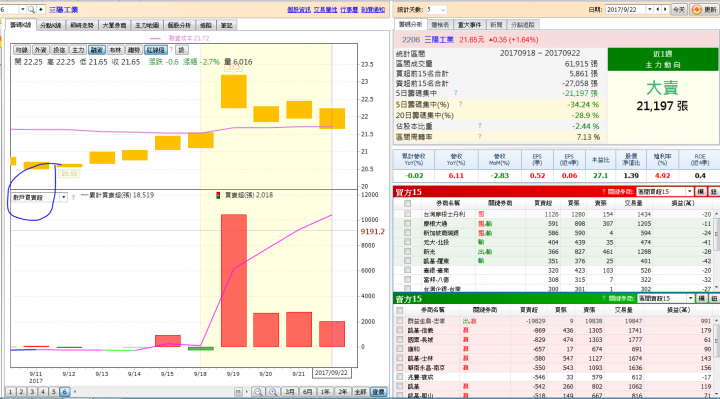Click help icon next to 佔股本比重
Viewport: 720px width, 399px height.
coord(479,126)
